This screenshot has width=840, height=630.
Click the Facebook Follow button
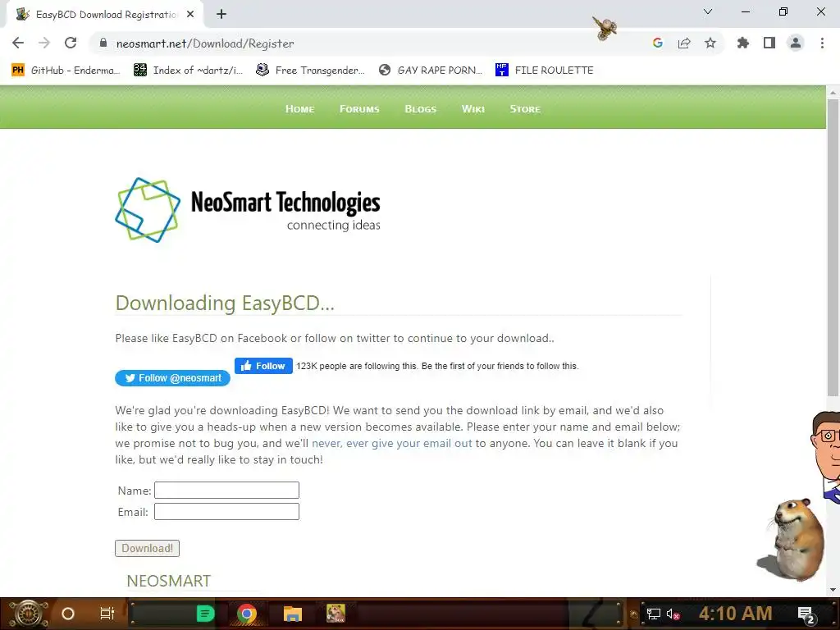pos(263,366)
